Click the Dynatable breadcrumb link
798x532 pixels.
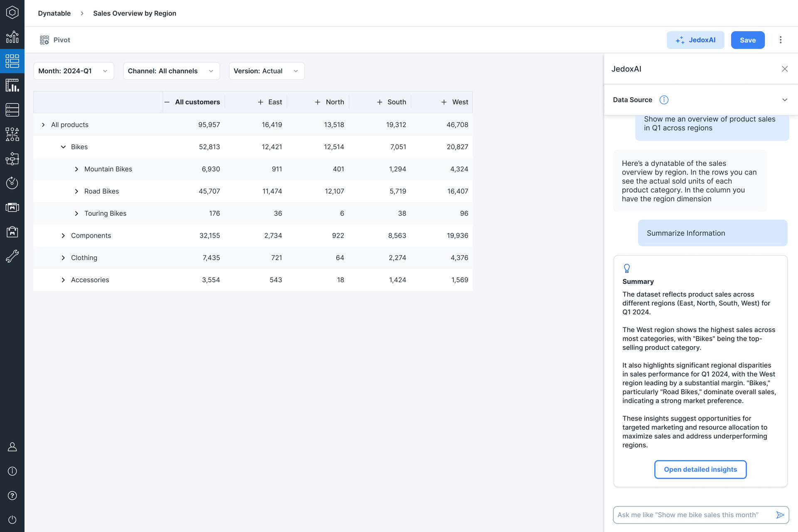tap(54, 13)
